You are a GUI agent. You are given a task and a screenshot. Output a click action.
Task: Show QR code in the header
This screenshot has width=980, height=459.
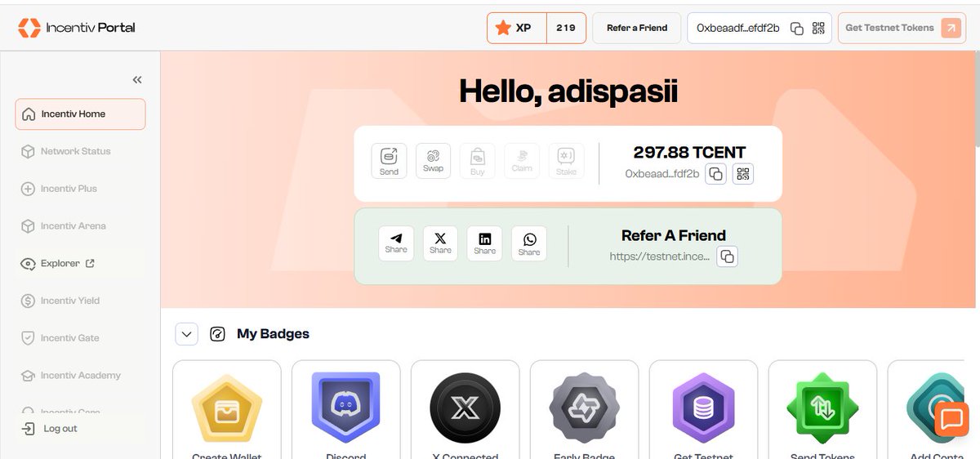(x=818, y=28)
